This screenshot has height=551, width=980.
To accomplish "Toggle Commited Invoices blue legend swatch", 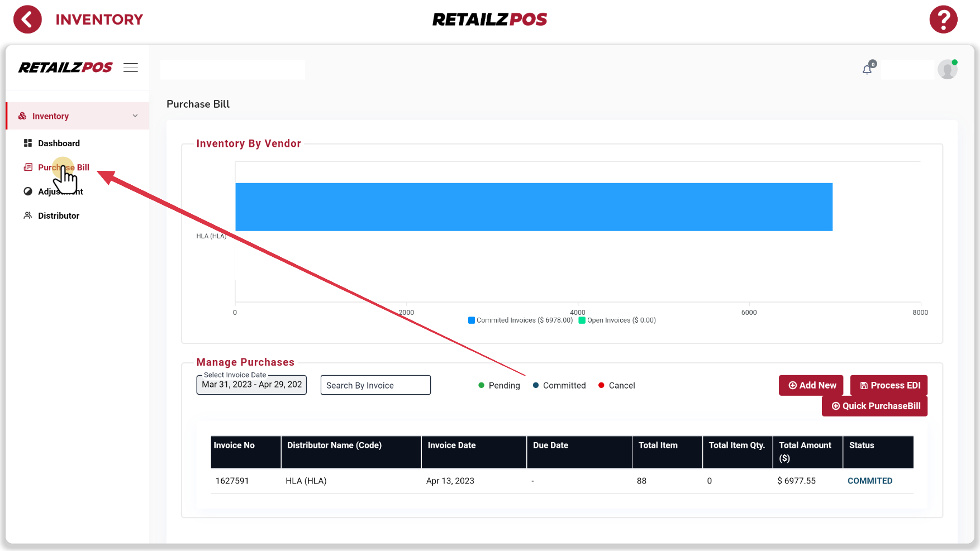I will (x=472, y=320).
